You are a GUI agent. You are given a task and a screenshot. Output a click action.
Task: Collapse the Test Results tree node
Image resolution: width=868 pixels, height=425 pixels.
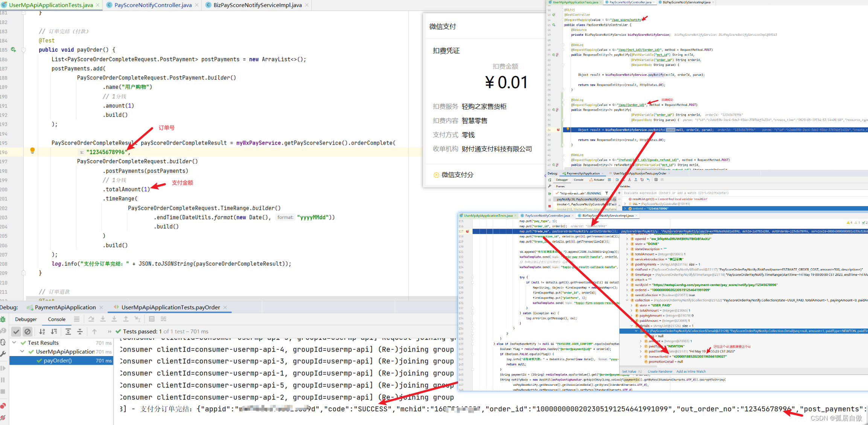[14, 342]
